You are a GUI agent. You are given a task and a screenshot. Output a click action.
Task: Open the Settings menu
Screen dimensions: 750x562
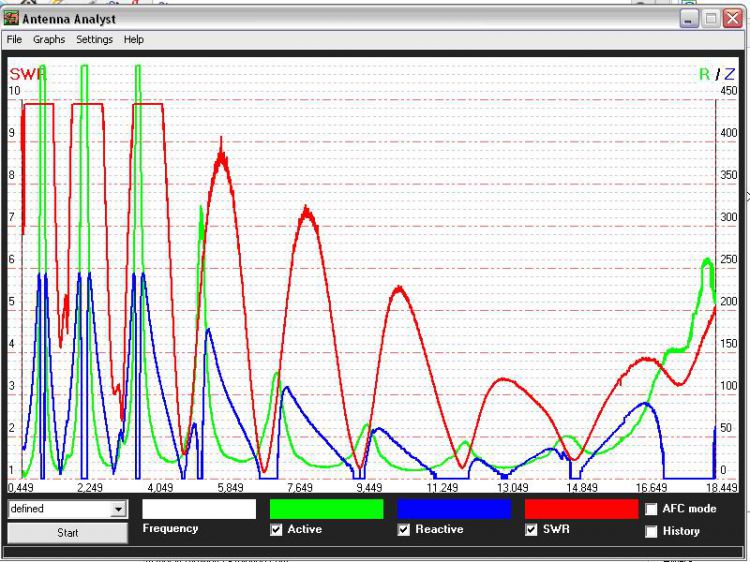coord(94,39)
